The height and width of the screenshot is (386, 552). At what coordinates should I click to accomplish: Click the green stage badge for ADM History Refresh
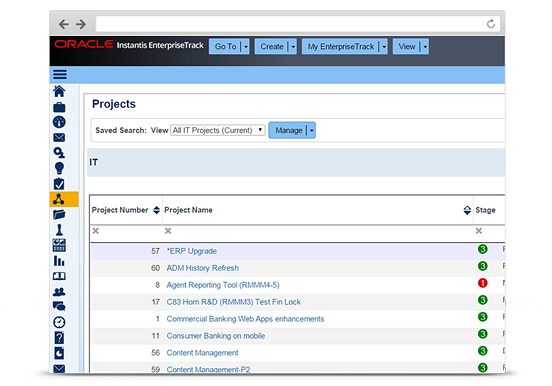tap(483, 266)
